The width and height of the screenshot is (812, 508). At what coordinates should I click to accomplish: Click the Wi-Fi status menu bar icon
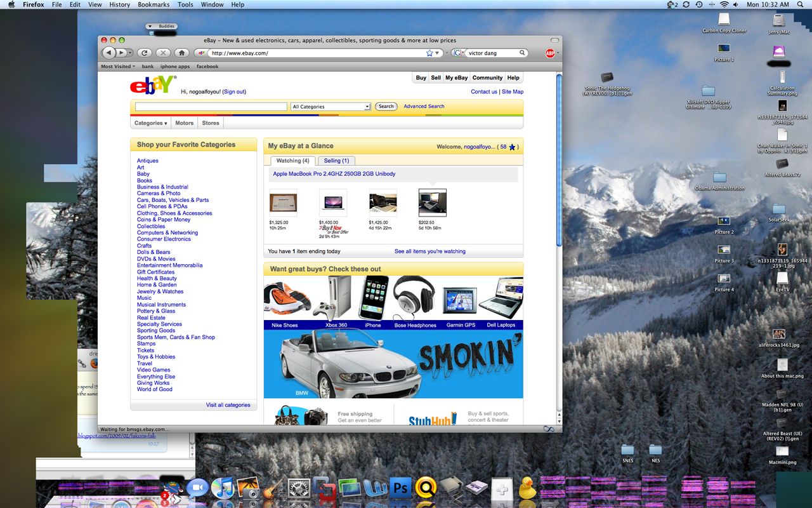point(724,4)
